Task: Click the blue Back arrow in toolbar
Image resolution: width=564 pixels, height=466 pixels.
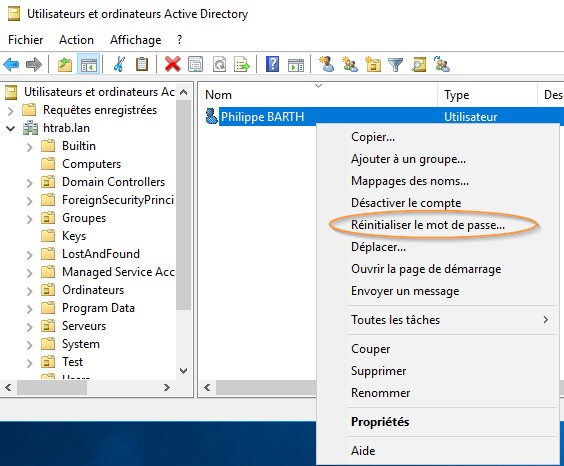Action: tap(11, 65)
